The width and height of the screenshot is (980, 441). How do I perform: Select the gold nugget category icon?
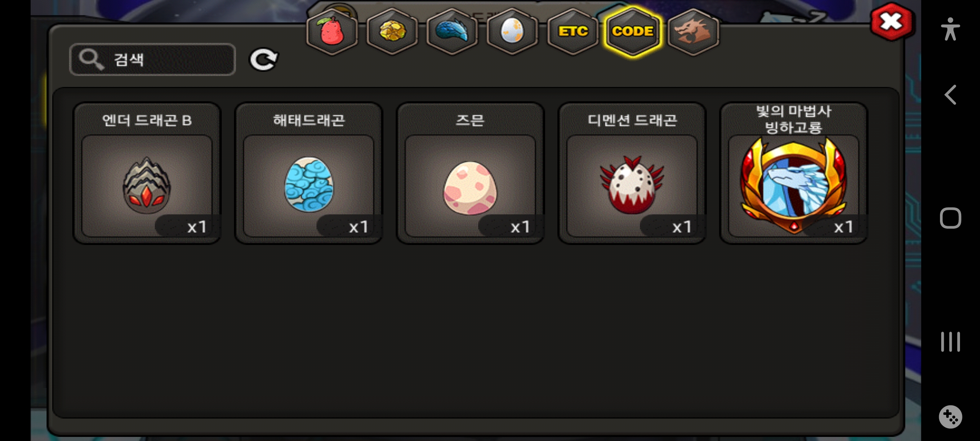point(392,32)
